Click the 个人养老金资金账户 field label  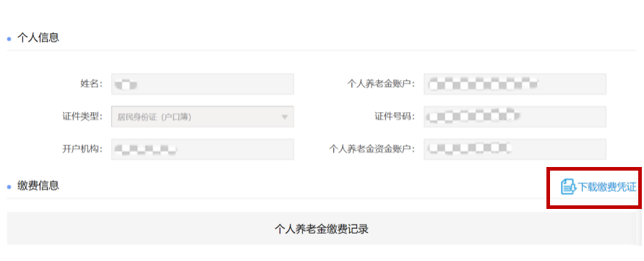point(372,149)
